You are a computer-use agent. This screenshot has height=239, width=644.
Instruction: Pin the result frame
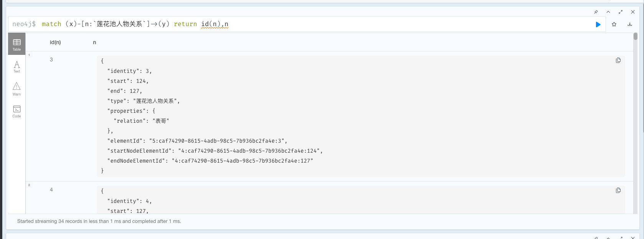596,12
